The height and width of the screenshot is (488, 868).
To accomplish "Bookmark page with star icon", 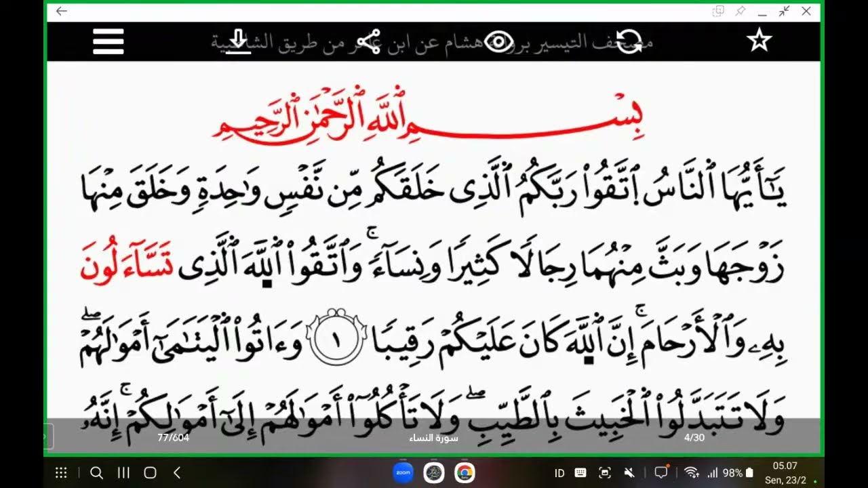I will (759, 41).
